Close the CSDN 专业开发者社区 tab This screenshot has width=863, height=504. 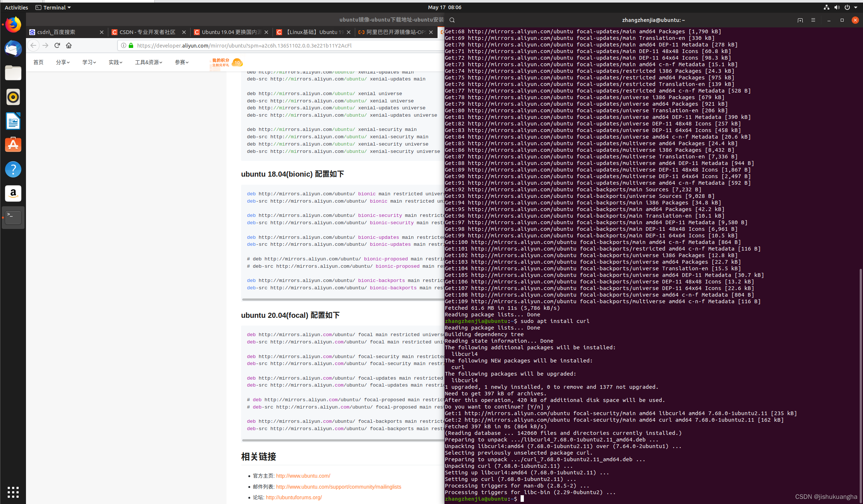tap(184, 32)
